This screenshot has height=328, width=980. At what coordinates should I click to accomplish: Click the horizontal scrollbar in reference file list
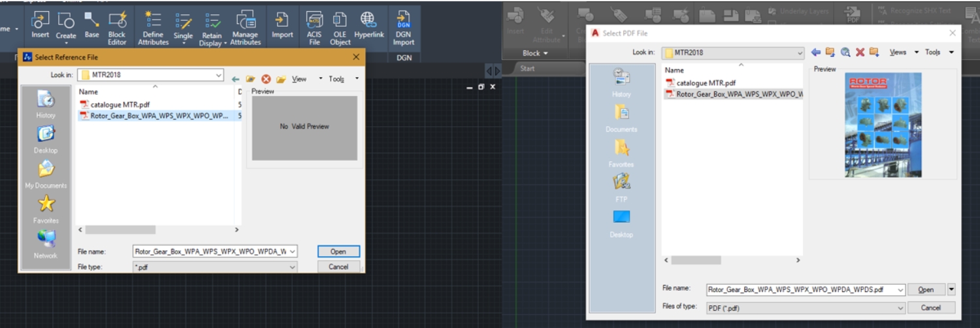pos(120,230)
